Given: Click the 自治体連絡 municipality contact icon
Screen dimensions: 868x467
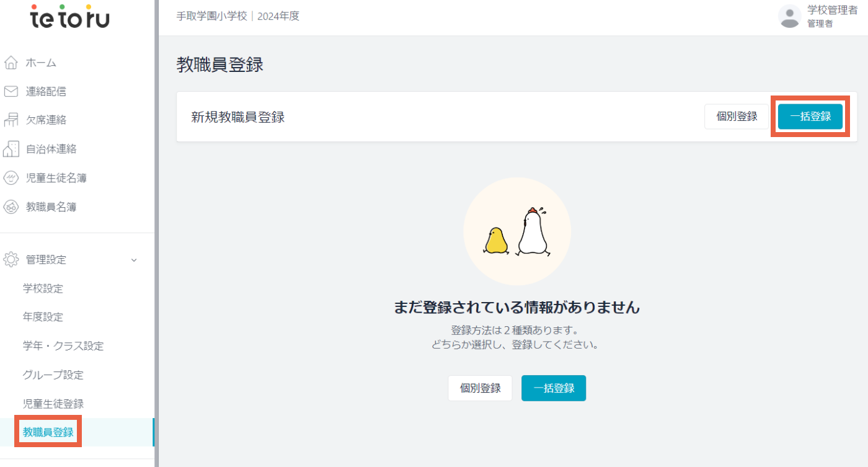Looking at the screenshot, I should (x=11, y=149).
